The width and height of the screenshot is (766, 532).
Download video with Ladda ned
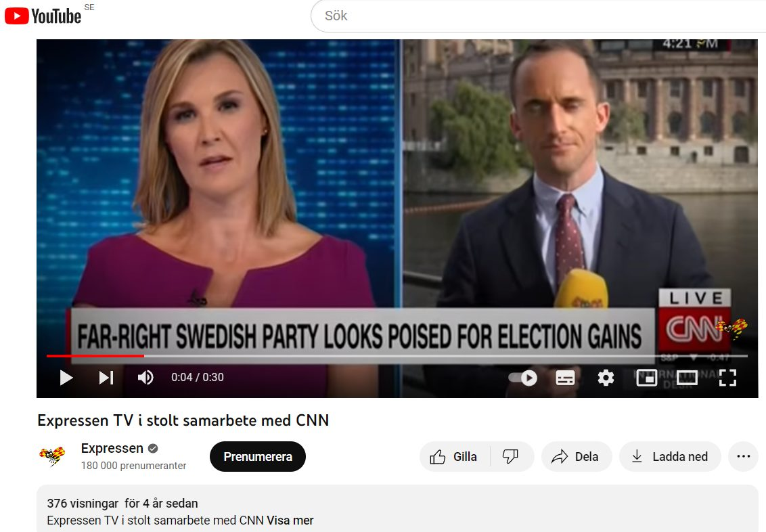pyautogui.click(x=670, y=457)
